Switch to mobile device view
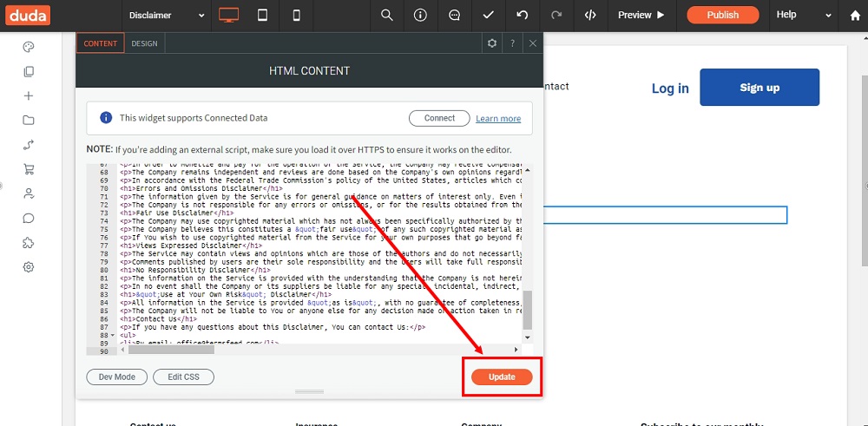The image size is (868, 426). coord(296,16)
